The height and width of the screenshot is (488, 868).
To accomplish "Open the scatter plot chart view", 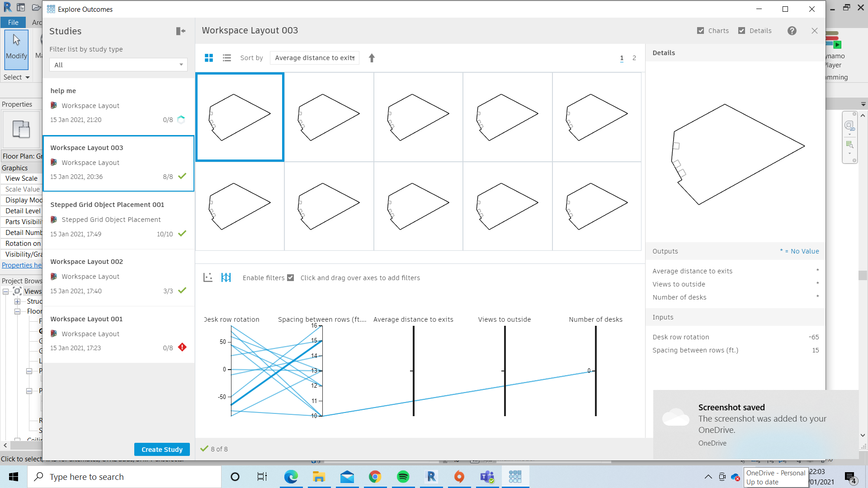I will [x=208, y=277].
